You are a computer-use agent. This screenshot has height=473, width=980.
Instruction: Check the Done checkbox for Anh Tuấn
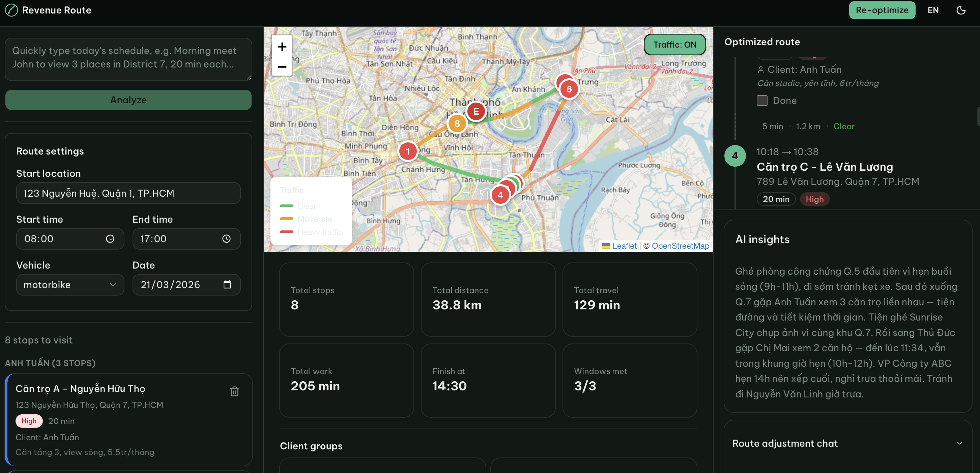761,101
